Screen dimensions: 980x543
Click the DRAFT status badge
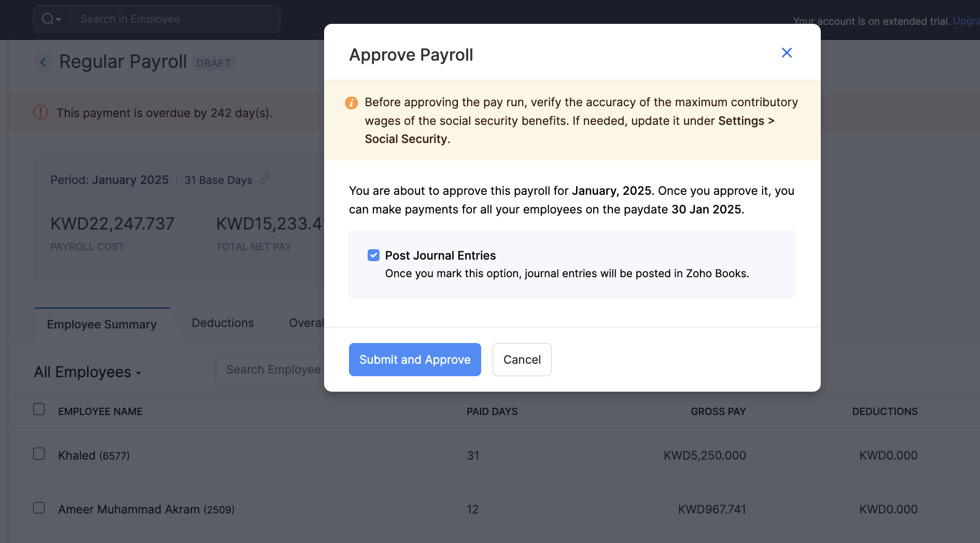tap(214, 63)
